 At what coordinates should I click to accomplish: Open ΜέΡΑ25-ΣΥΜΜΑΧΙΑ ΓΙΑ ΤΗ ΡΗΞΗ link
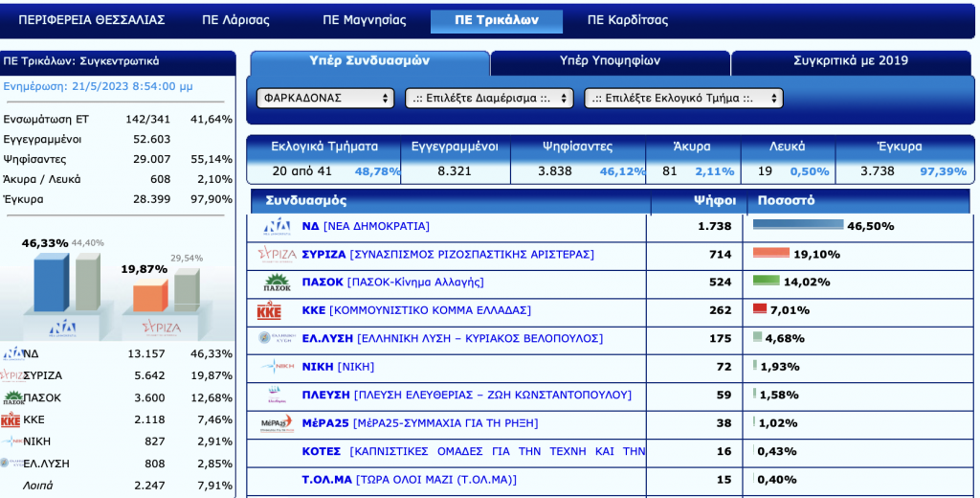click(x=420, y=423)
